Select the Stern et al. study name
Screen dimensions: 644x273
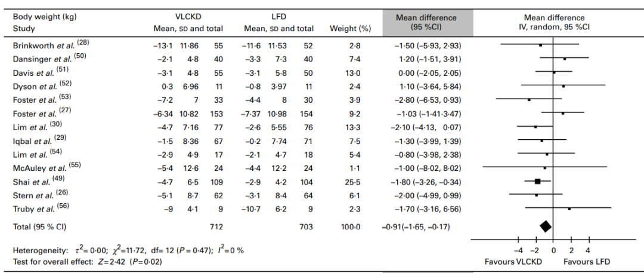(x=32, y=195)
